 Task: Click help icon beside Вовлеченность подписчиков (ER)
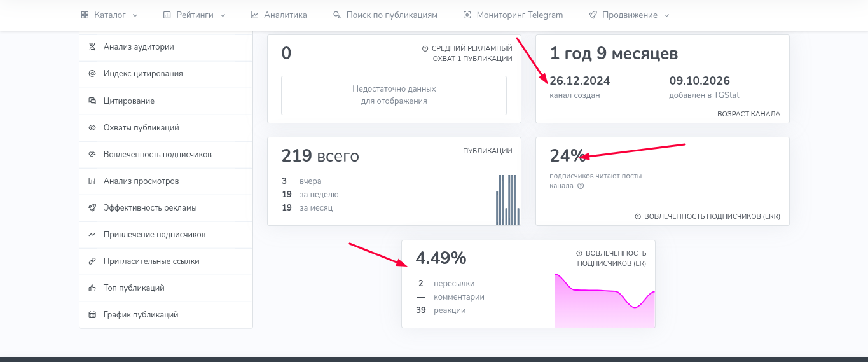click(x=579, y=253)
